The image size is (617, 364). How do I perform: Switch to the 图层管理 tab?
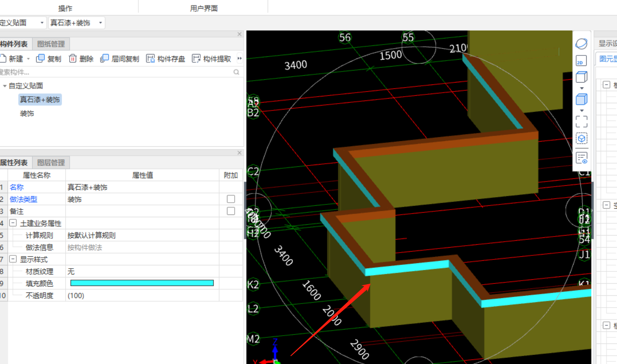click(51, 162)
